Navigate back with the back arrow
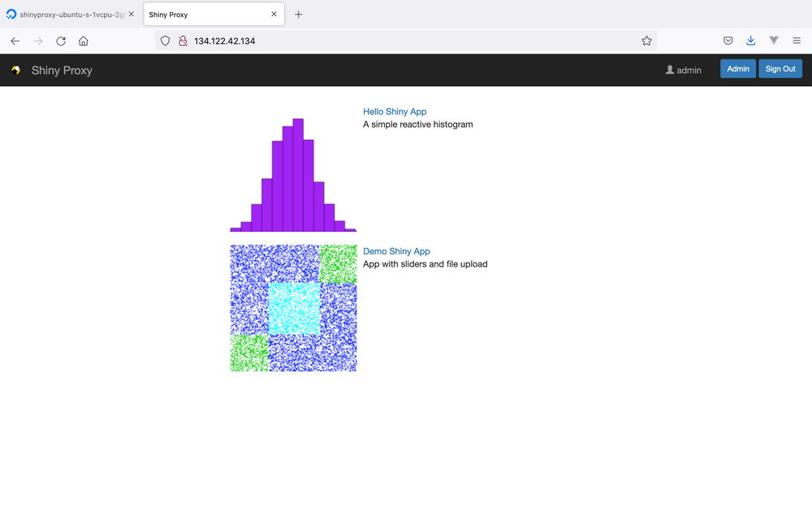 [x=15, y=41]
